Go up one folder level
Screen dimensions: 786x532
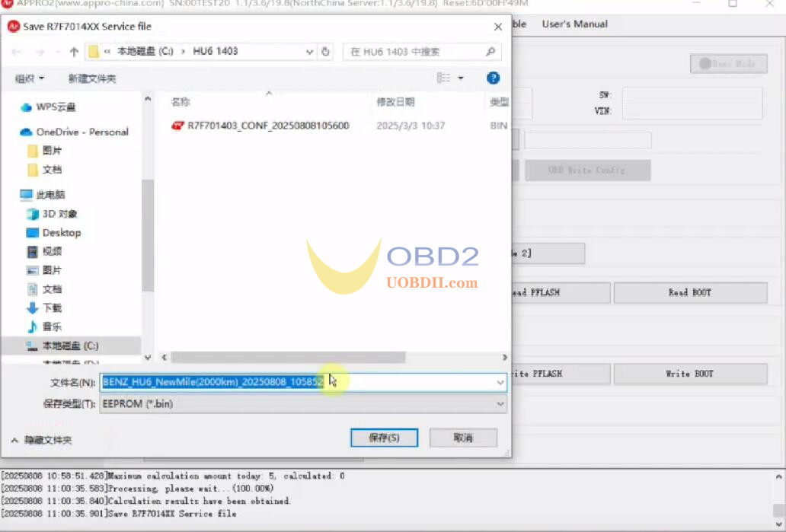tap(74, 52)
